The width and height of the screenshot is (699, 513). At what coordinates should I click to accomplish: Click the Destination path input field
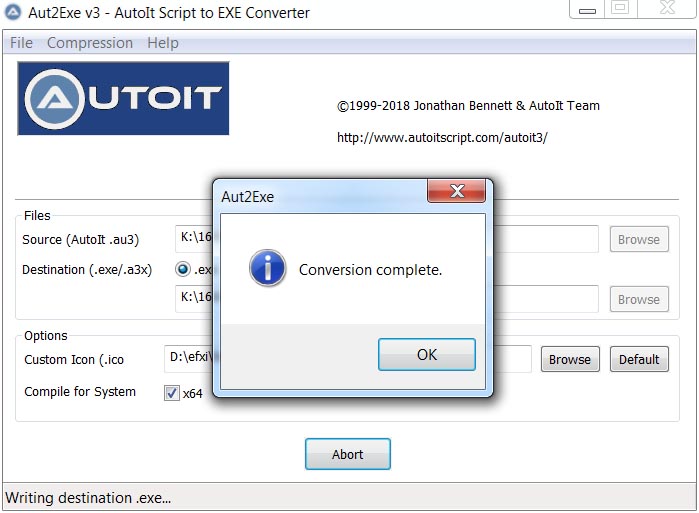[x=387, y=299]
